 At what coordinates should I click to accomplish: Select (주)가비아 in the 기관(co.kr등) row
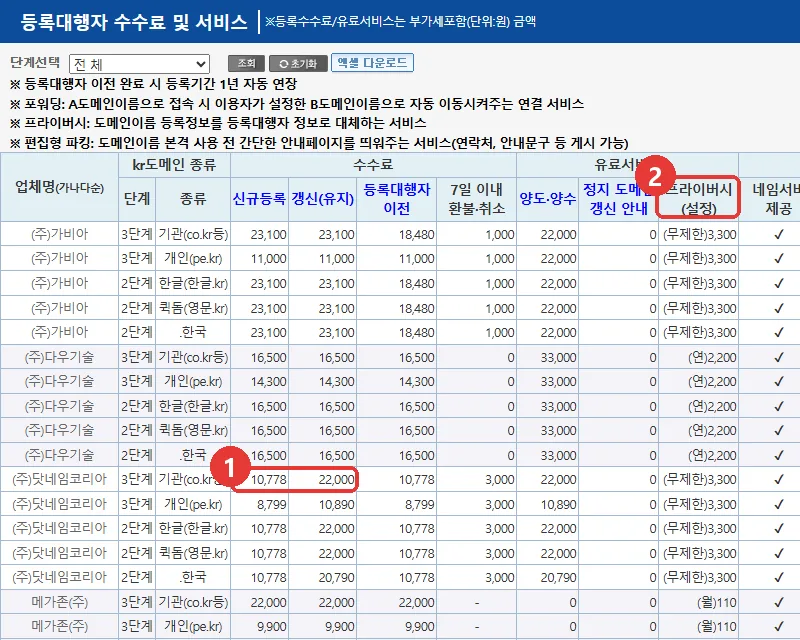coord(59,234)
